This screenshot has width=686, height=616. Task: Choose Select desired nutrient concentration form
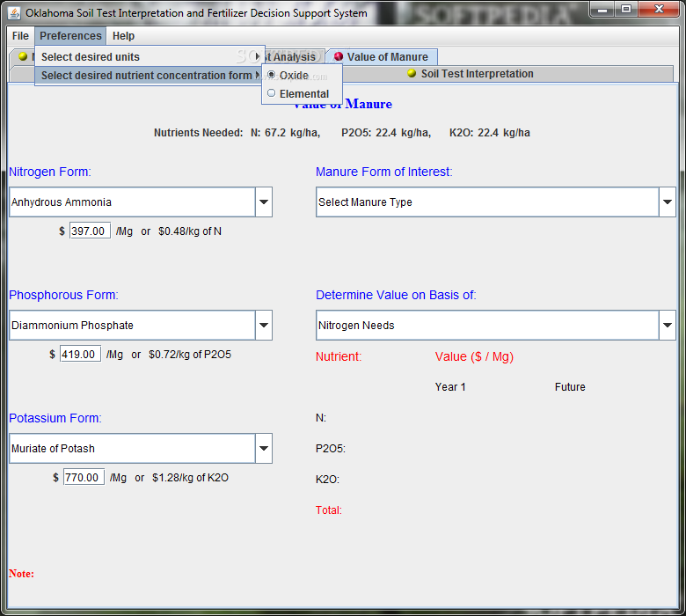coord(150,76)
